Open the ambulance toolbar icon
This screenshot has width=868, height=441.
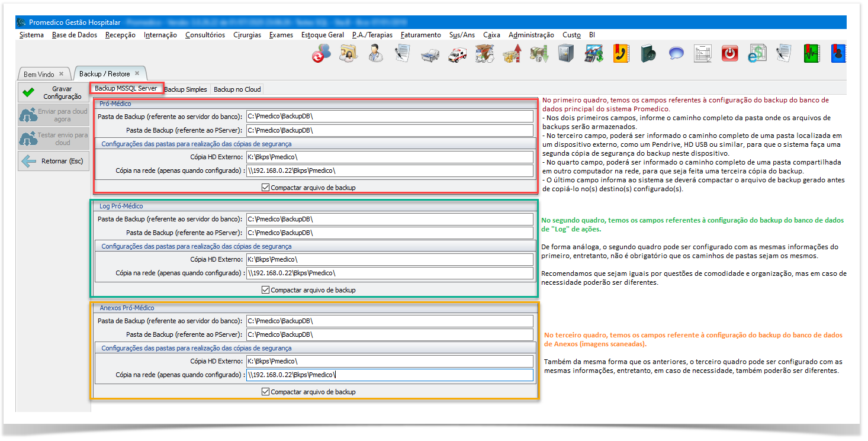click(456, 54)
